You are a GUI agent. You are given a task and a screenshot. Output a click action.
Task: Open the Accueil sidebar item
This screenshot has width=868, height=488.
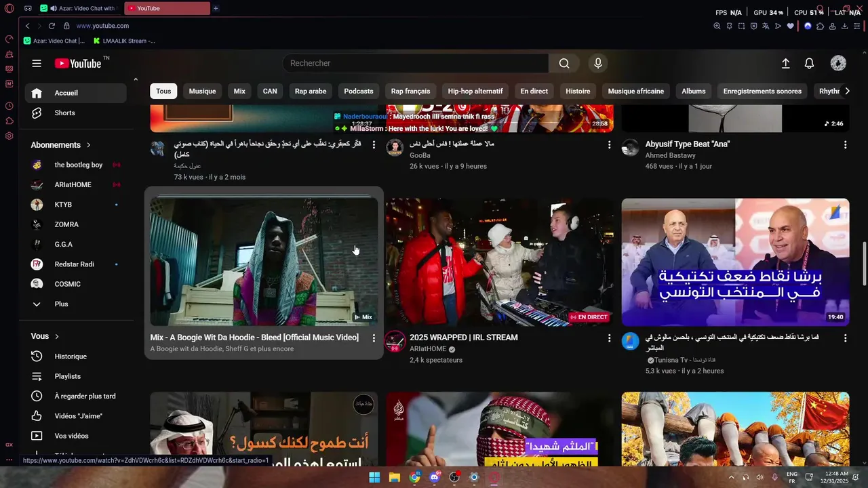pyautogui.click(x=76, y=93)
